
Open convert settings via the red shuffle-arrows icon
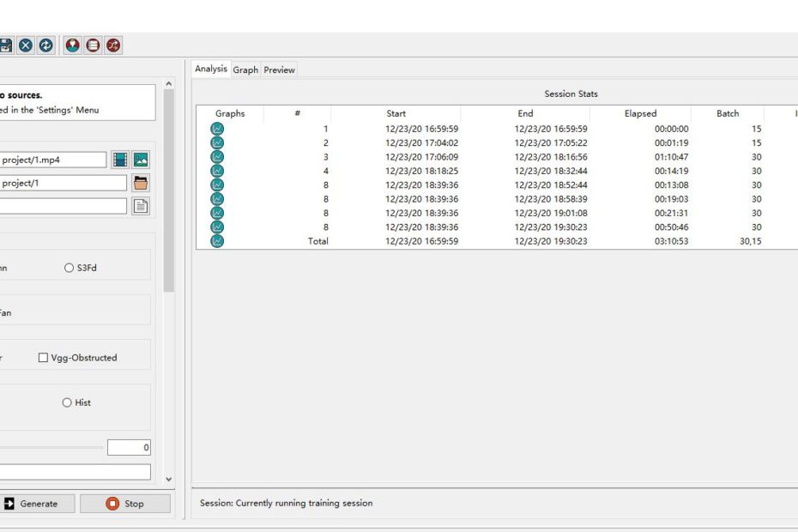[113, 45]
